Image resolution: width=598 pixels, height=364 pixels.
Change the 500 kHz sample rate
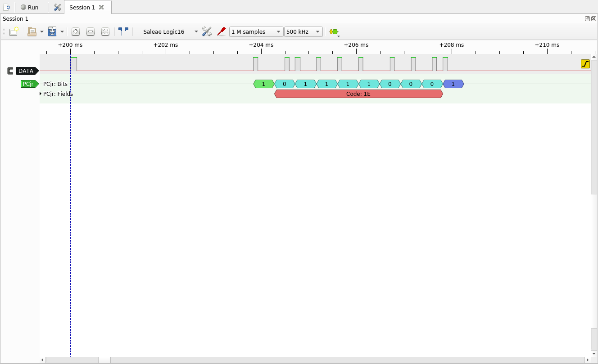coord(304,31)
